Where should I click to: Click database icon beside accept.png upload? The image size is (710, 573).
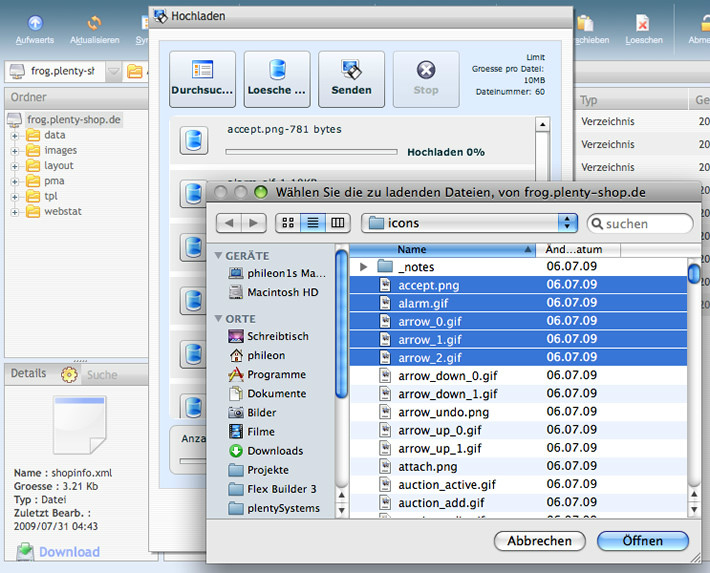coord(194,140)
